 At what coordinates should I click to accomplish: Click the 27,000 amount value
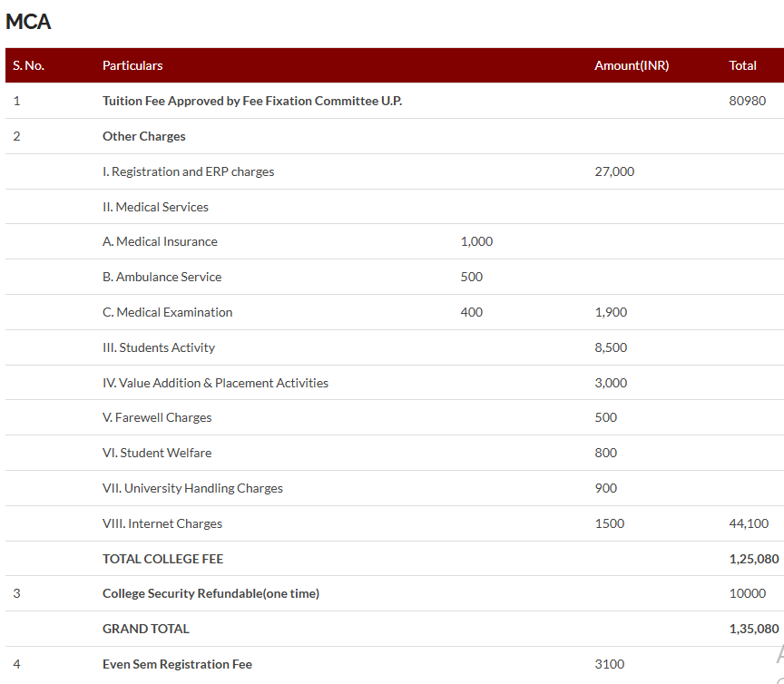click(x=614, y=172)
